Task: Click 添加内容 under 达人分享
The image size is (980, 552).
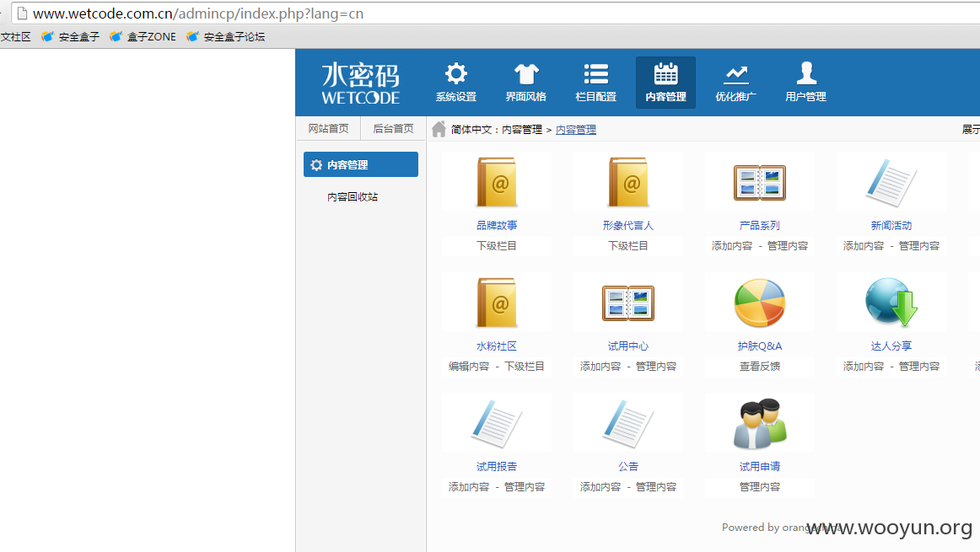Action: (x=864, y=367)
